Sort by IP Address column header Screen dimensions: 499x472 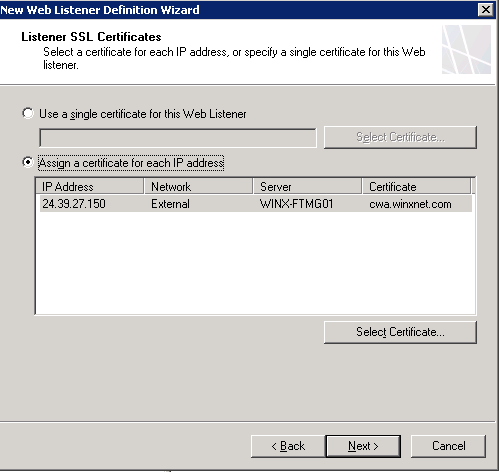click(90, 186)
